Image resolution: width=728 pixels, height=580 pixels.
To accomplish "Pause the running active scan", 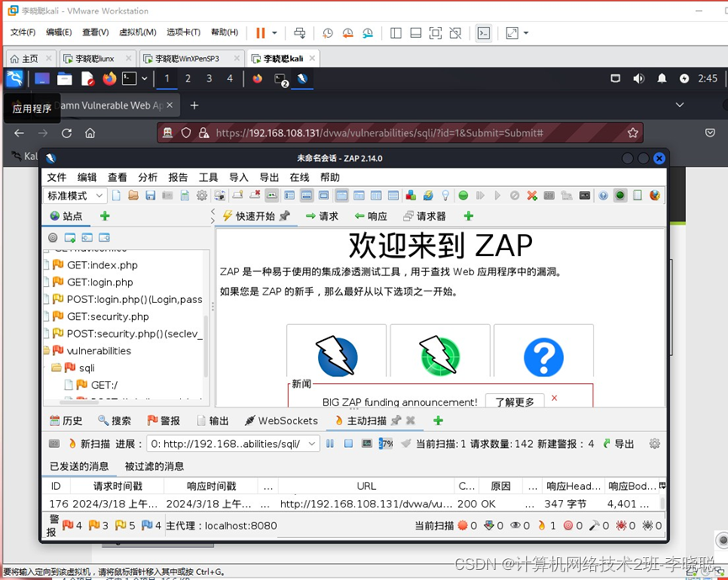I will click(329, 444).
